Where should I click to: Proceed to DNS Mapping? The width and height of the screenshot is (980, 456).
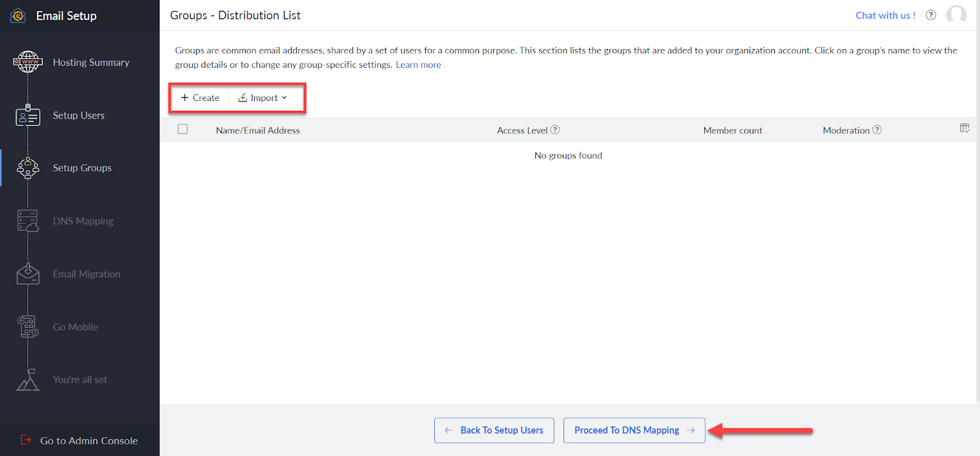click(634, 430)
